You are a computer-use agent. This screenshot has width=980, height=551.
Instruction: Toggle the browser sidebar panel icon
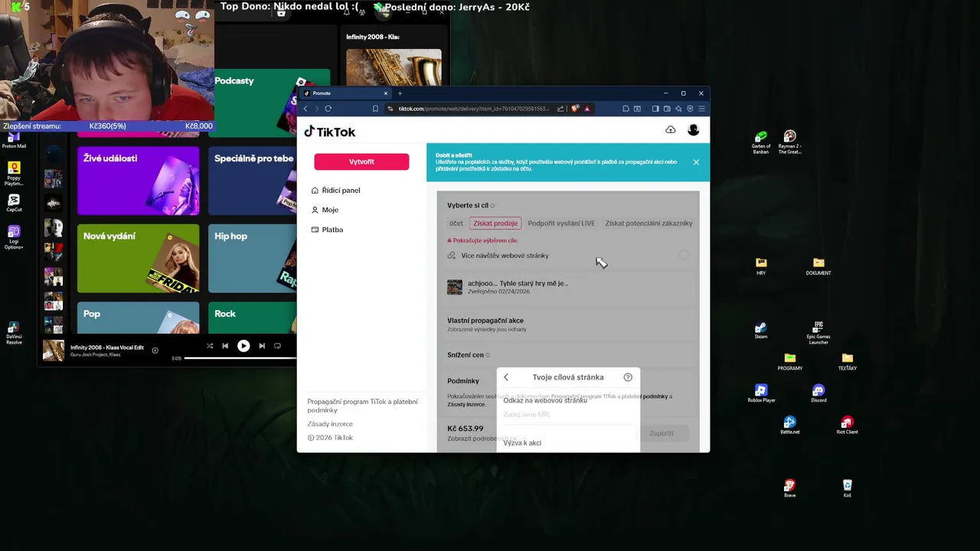[x=655, y=109]
